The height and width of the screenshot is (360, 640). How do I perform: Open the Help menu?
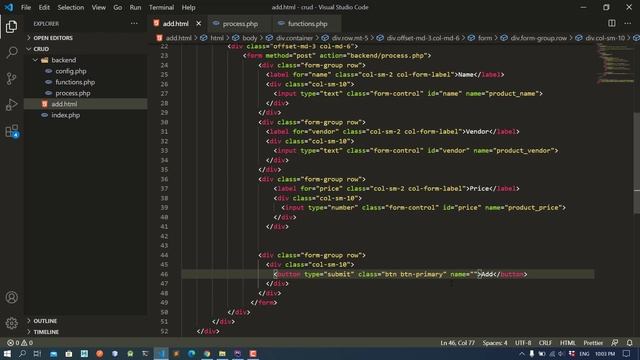(x=188, y=7)
